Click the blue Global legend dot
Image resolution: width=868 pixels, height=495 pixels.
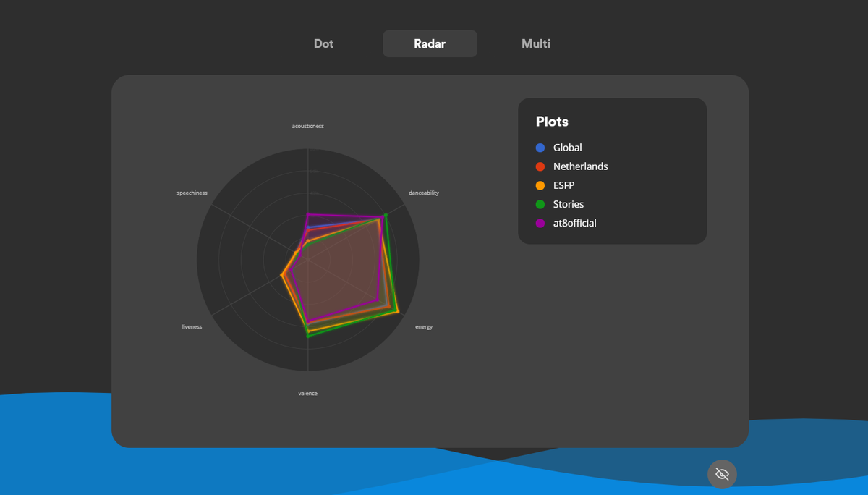(540, 148)
